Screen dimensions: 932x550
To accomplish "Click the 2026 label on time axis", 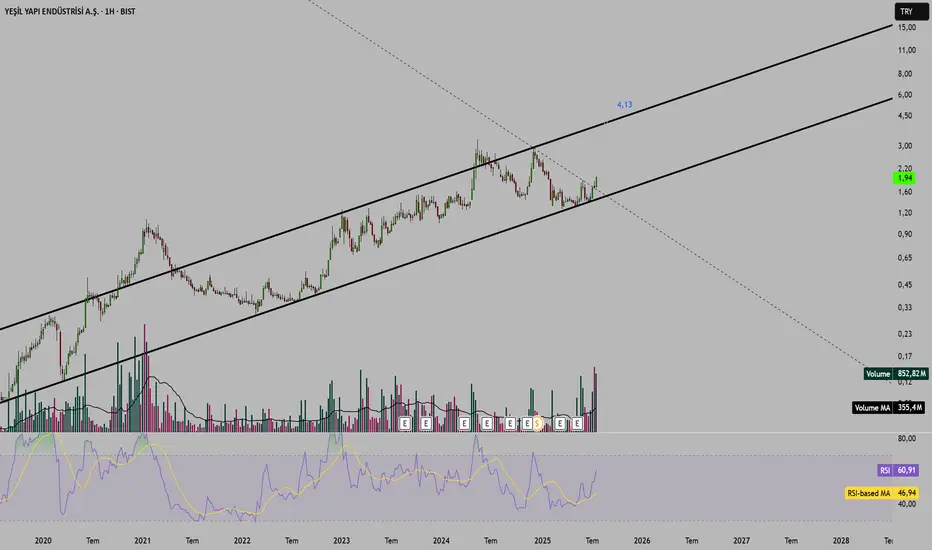I will pyautogui.click(x=642, y=540).
